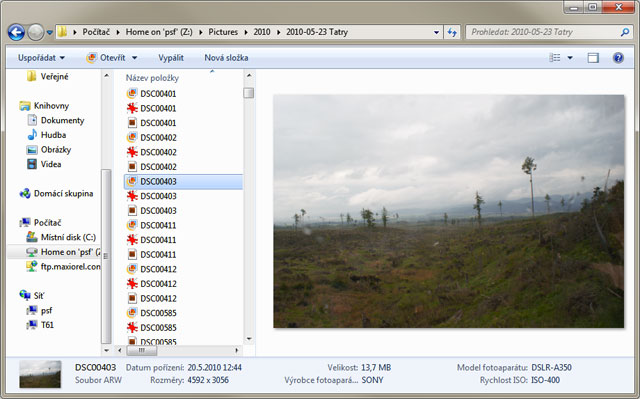Click the magnifier search icon
The width and height of the screenshot is (640, 399).
(x=624, y=32)
